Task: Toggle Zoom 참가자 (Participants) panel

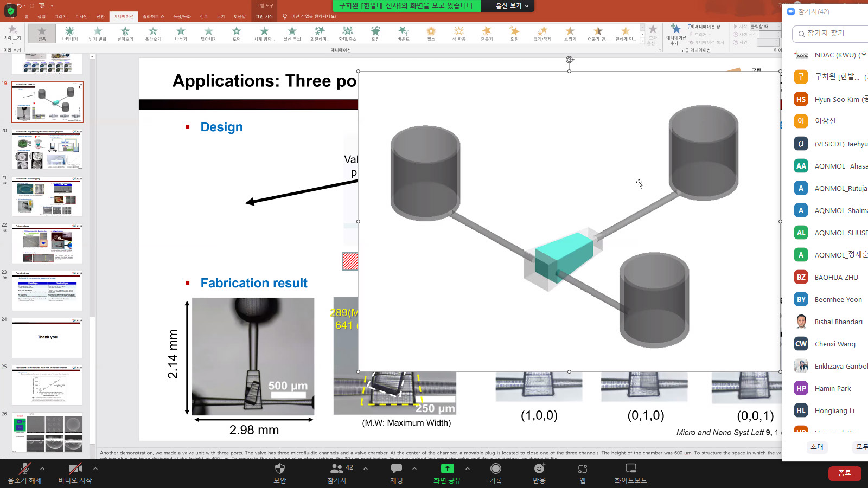Action: [x=337, y=473]
